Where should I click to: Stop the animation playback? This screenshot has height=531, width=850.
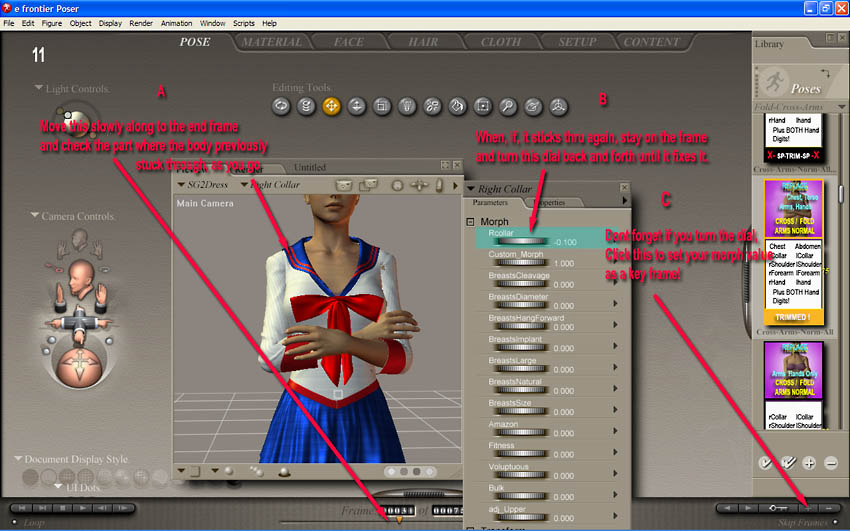[x=62, y=508]
